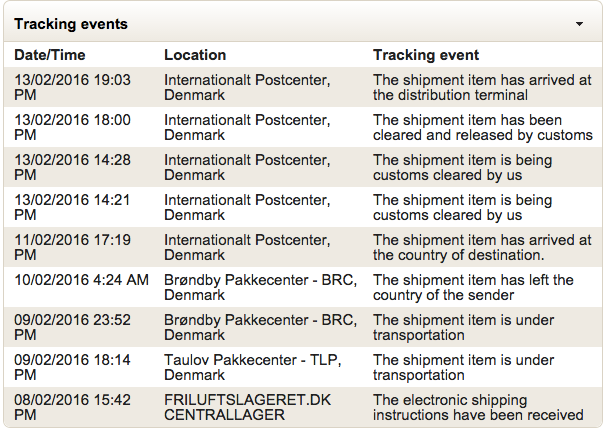Click the Tracking event column header
606x430 pixels.
[x=426, y=55]
